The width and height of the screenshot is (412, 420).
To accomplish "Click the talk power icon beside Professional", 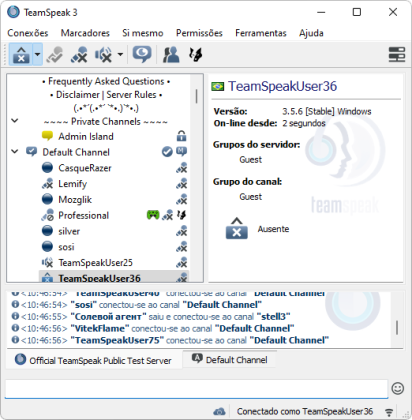I will coord(182,215).
